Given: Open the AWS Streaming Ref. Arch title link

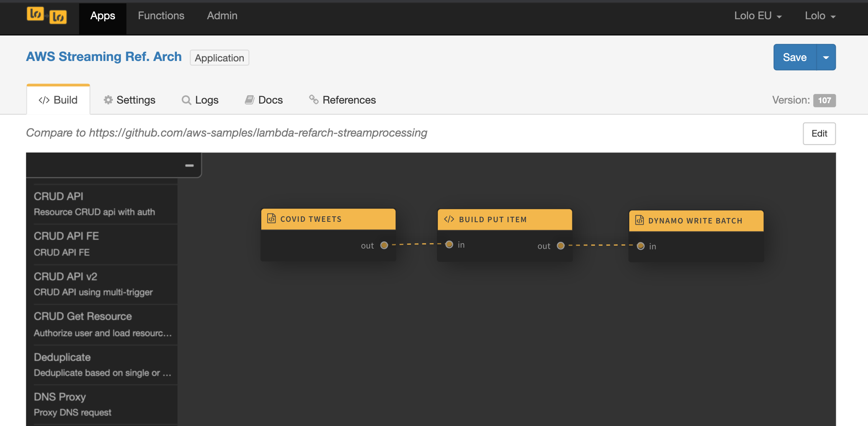Looking at the screenshot, I should click(104, 56).
